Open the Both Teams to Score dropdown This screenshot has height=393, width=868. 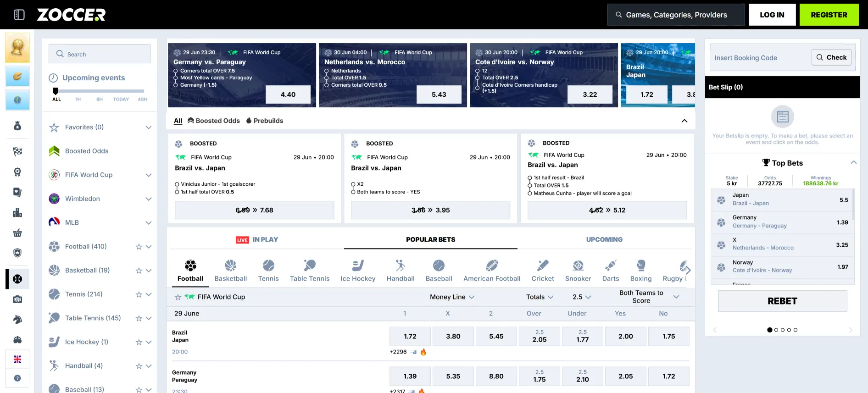coord(649,297)
